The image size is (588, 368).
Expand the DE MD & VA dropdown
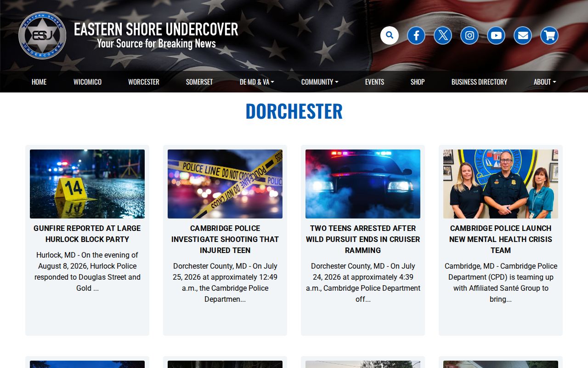(x=257, y=82)
